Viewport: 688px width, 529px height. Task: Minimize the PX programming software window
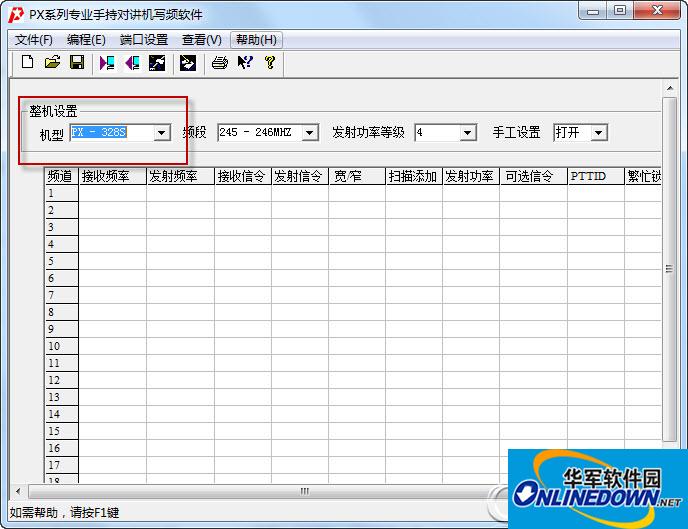click(x=593, y=11)
